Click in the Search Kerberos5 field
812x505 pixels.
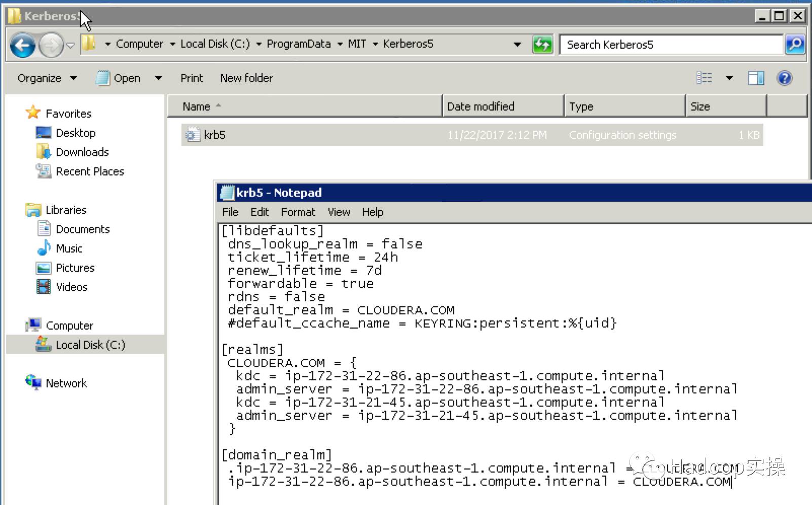pos(671,45)
